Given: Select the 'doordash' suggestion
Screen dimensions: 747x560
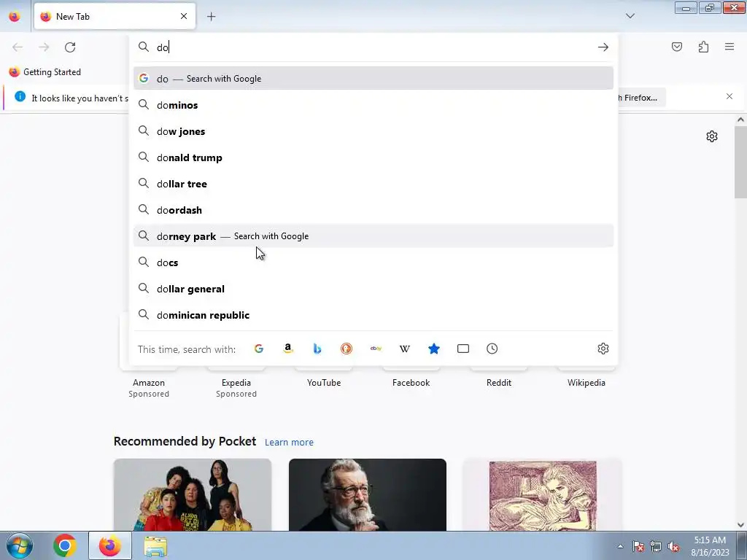Looking at the screenshot, I should 373,210.
